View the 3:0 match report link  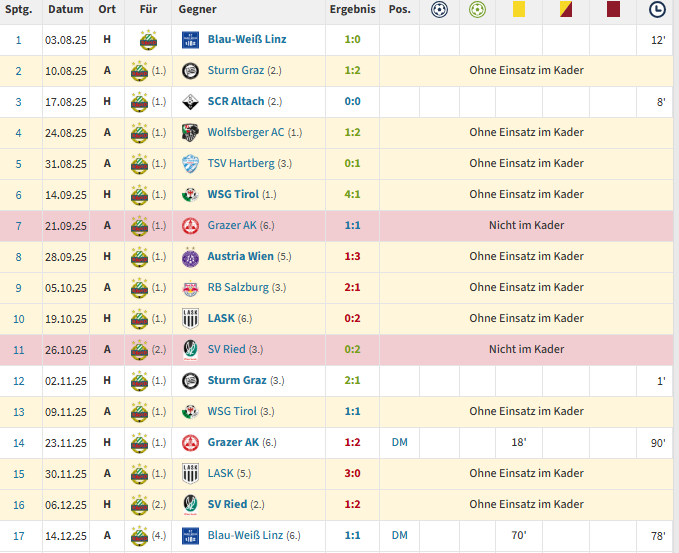click(352, 474)
